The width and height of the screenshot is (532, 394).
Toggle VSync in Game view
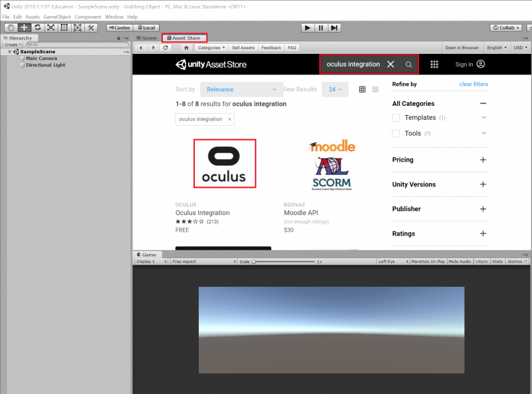[481, 262]
